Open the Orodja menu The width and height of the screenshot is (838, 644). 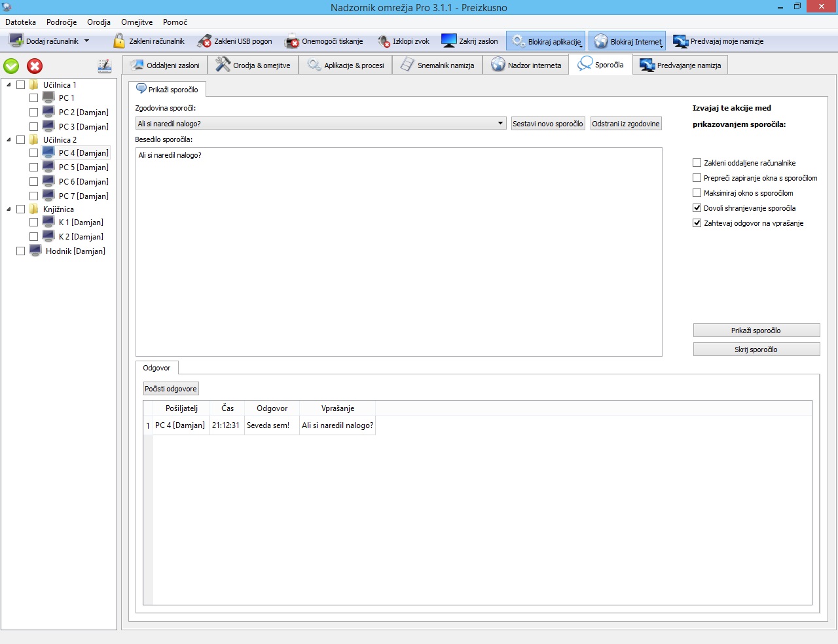(99, 22)
